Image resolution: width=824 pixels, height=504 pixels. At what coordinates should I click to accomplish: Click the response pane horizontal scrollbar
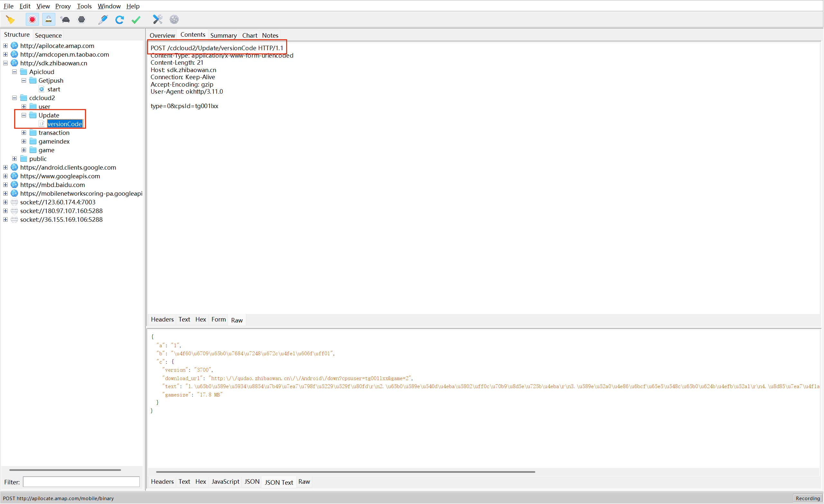point(345,472)
